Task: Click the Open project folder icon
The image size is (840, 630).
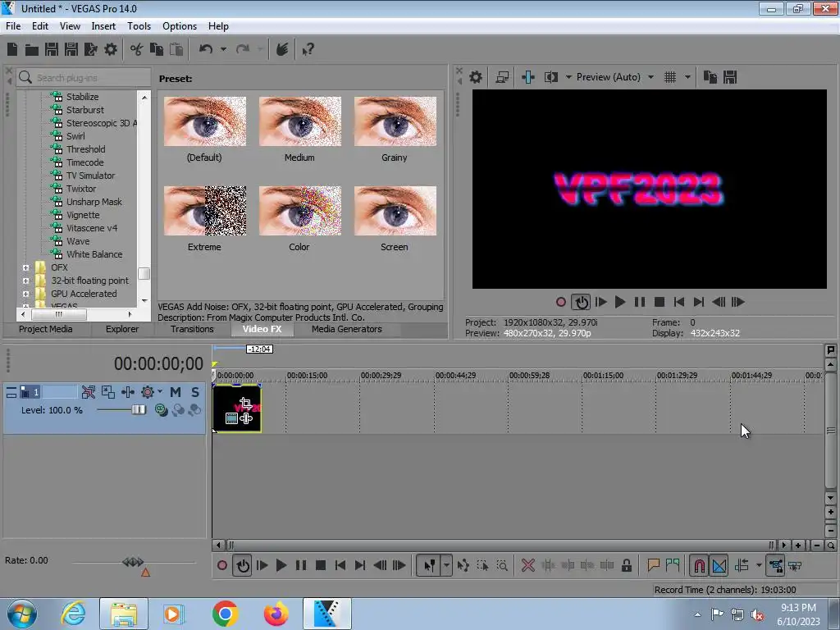Action: (32, 50)
